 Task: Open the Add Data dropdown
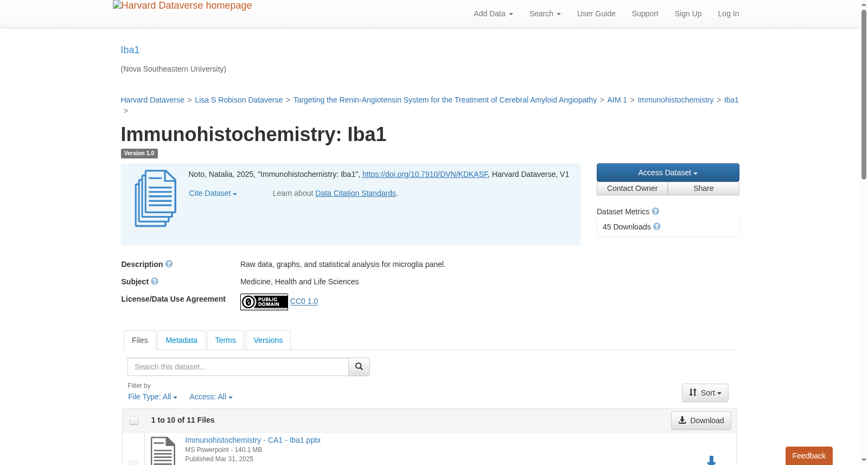click(493, 14)
